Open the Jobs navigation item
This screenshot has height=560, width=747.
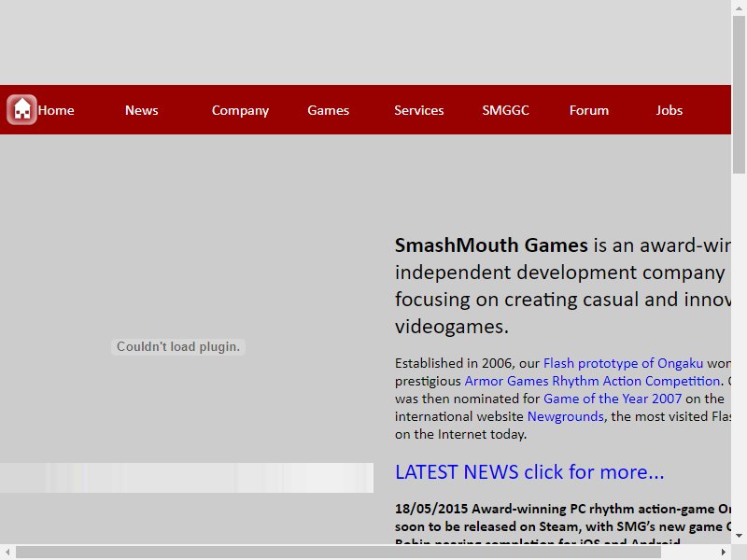tap(669, 110)
